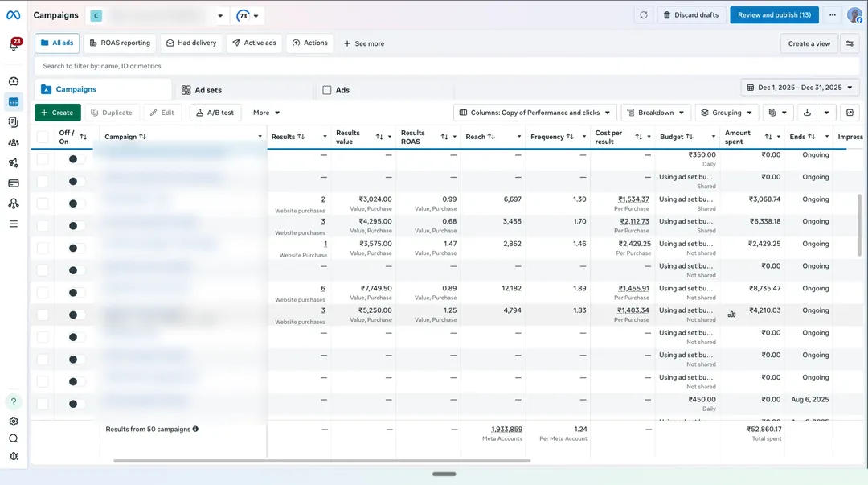Open the side panel layout icon

click(850, 113)
